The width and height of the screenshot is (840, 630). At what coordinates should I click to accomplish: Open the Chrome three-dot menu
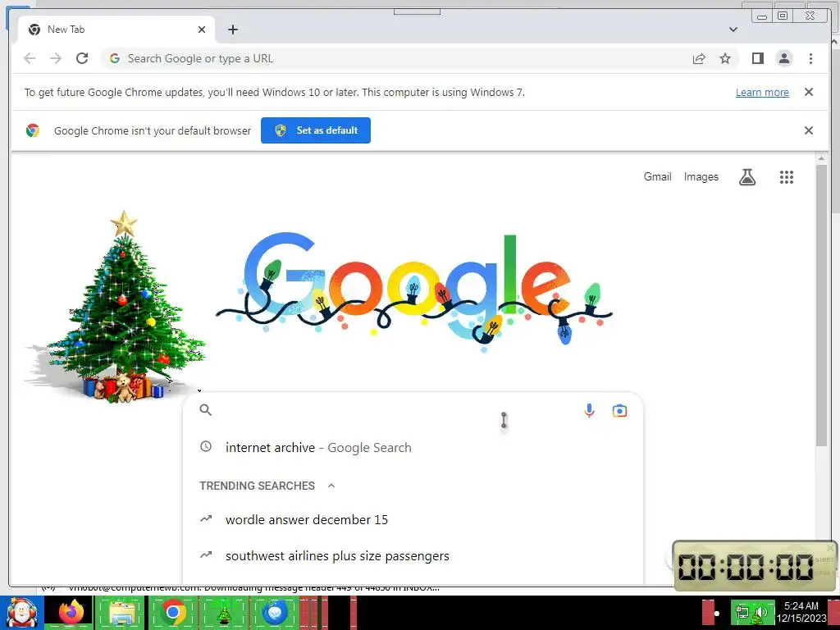810,58
